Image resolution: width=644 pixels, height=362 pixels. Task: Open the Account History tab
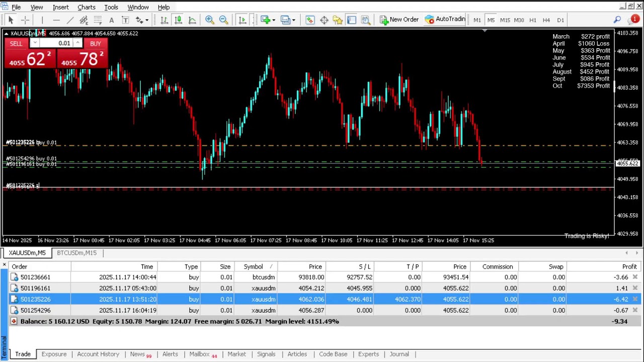(x=98, y=354)
